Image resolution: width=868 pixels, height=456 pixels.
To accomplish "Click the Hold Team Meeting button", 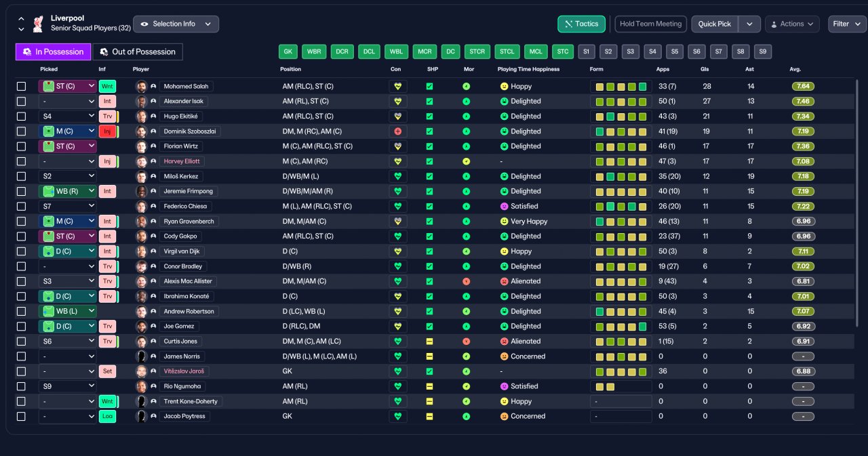I will point(650,24).
